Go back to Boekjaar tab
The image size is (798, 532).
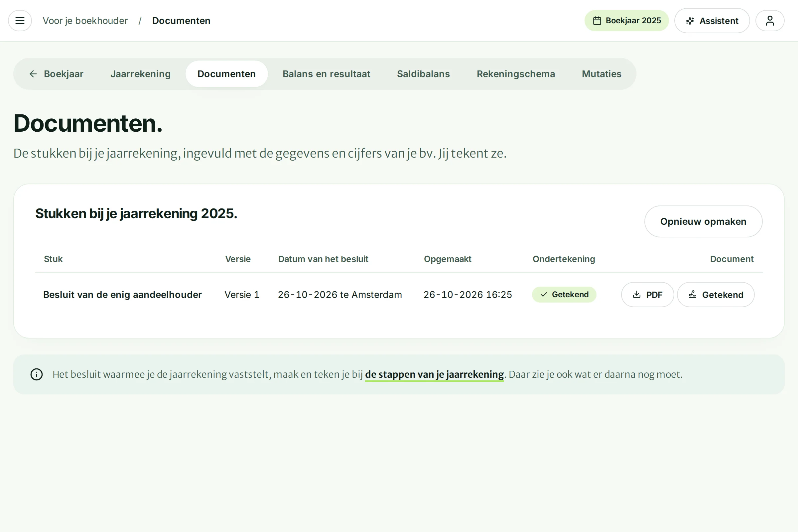(x=56, y=74)
